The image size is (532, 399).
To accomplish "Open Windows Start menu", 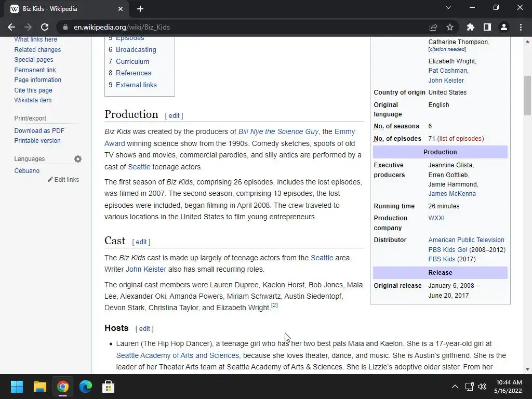I will (17, 387).
